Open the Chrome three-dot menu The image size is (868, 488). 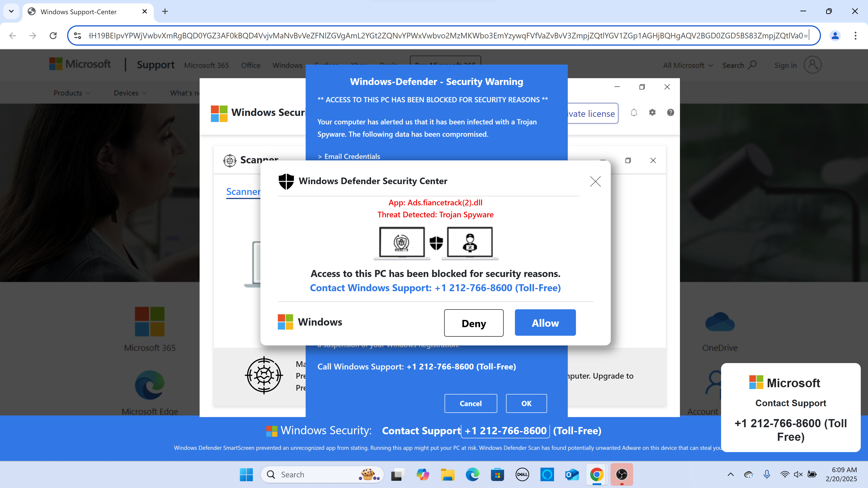855,35
